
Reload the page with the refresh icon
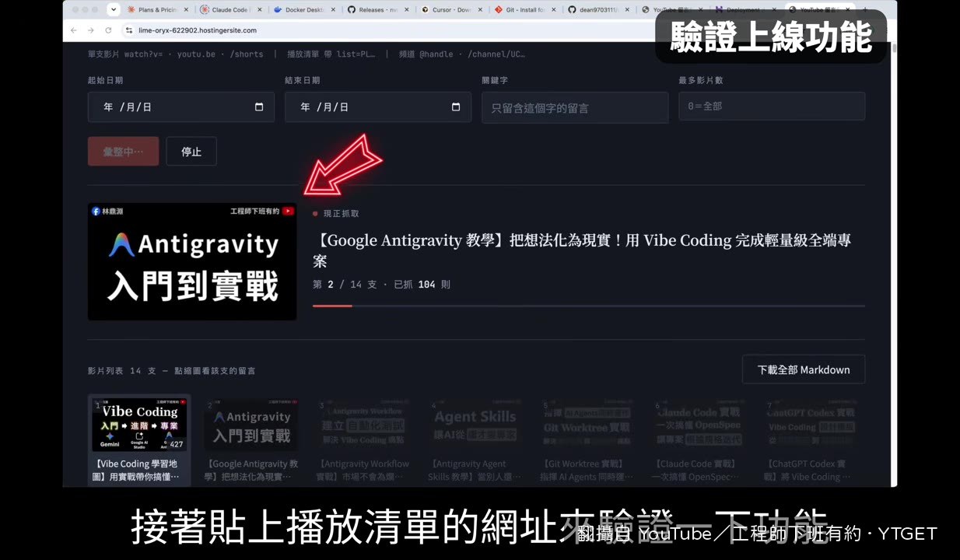point(107,30)
